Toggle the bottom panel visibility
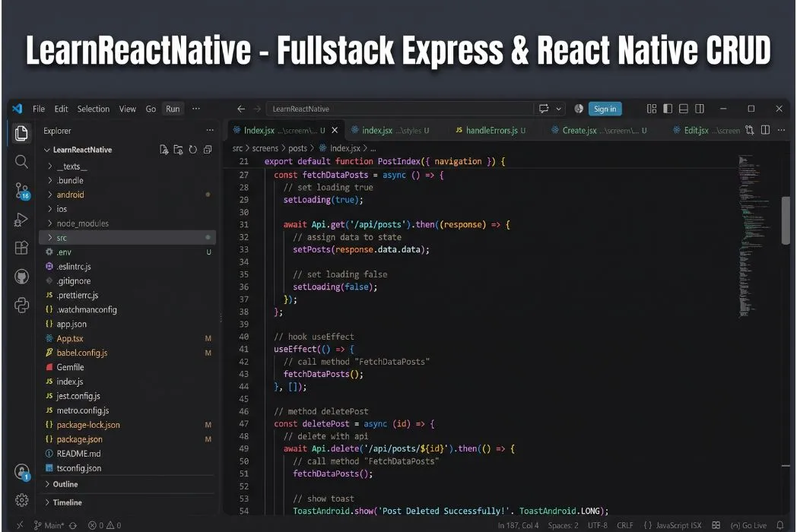 pos(684,109)
